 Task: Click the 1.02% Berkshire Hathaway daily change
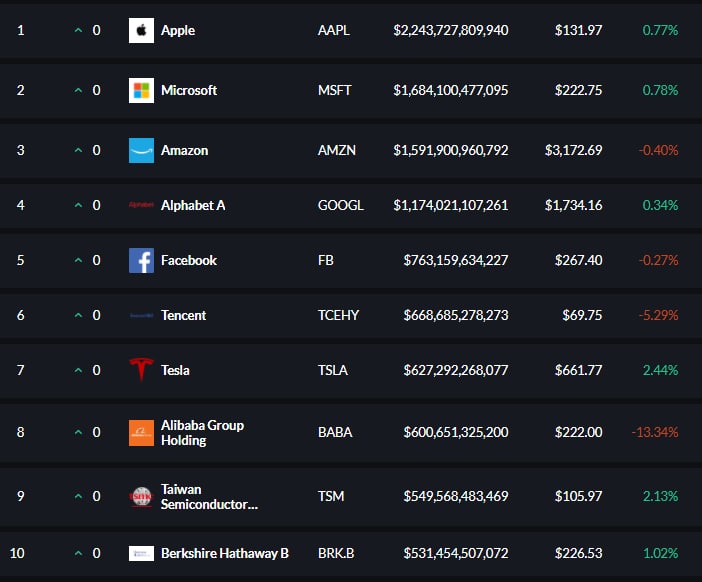[x=661, y=553]
